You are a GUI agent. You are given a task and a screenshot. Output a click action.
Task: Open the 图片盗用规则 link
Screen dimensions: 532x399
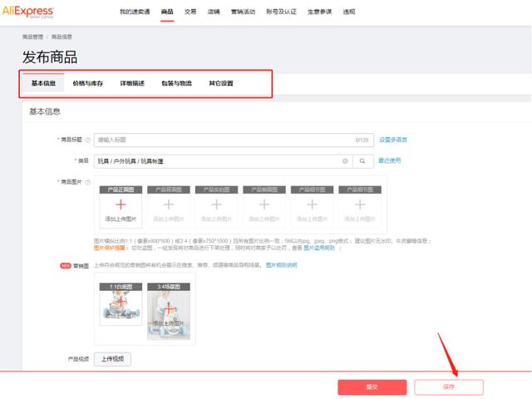319,248
